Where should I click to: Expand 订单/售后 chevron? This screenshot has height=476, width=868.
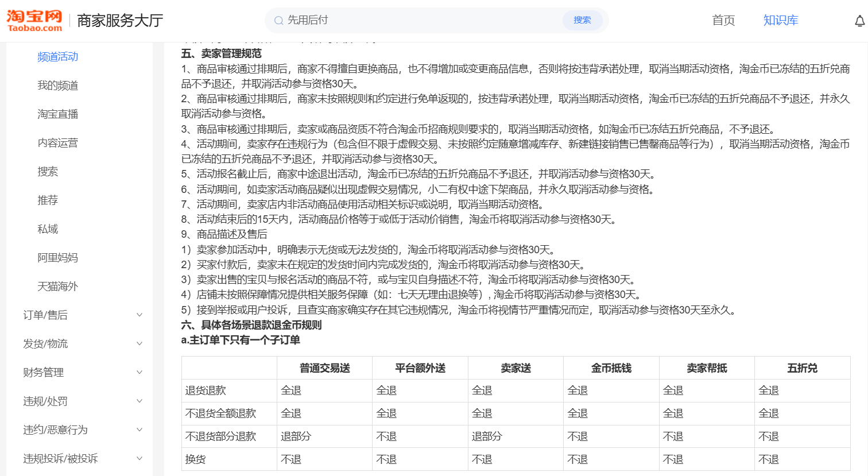click(x=139, y=315)
